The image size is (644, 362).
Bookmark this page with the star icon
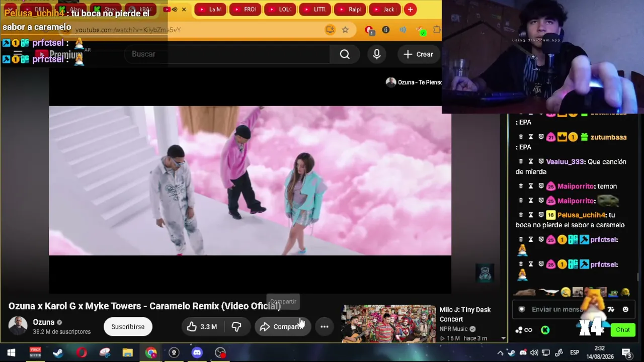tap(345, 30)
